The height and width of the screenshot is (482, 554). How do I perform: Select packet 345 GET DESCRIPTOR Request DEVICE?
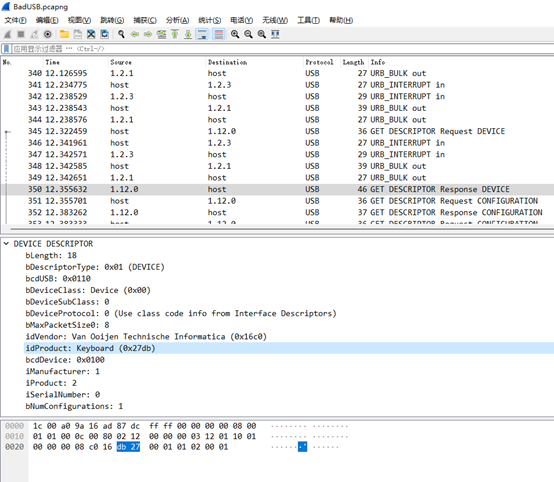(x=277, y=131)
